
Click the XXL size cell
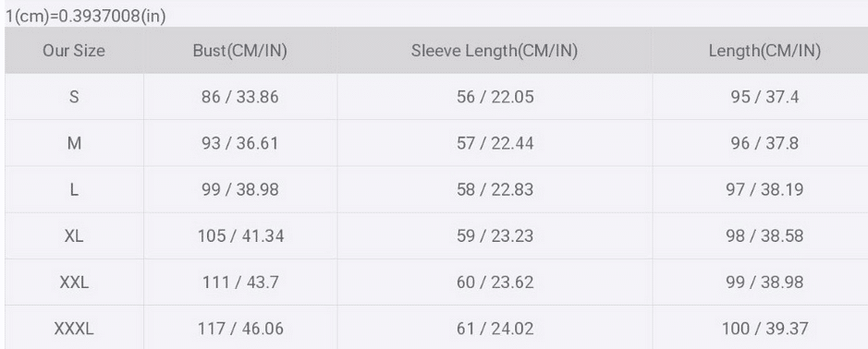(x=74, y=283)
